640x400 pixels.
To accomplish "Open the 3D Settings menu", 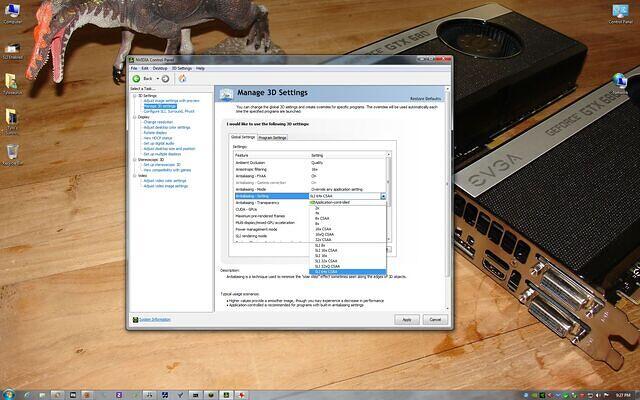I will [x=182, y=68].
